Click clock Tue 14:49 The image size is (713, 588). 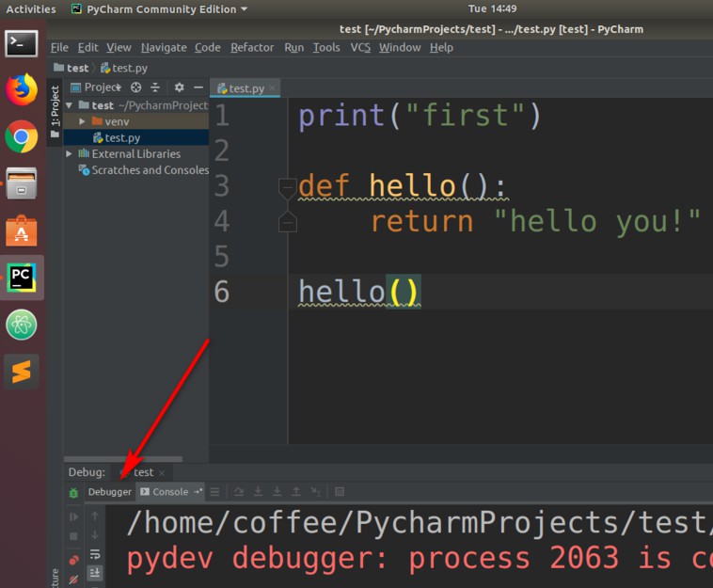pos(493,8)
